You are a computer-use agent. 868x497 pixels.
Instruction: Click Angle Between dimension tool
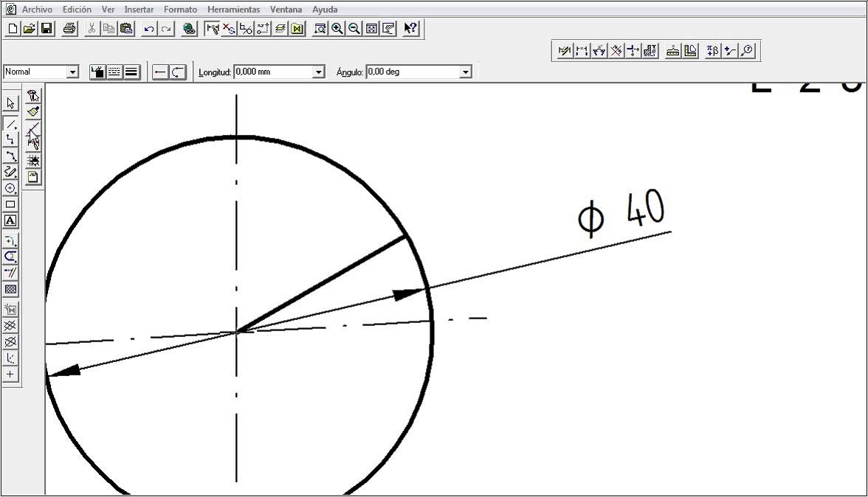(x=599, y=51)
